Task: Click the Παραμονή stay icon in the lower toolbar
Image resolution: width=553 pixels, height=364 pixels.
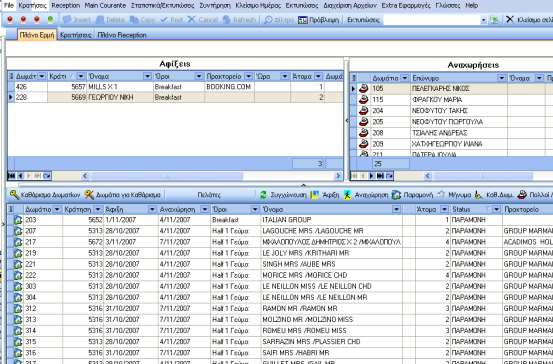Action: (397, 195)
